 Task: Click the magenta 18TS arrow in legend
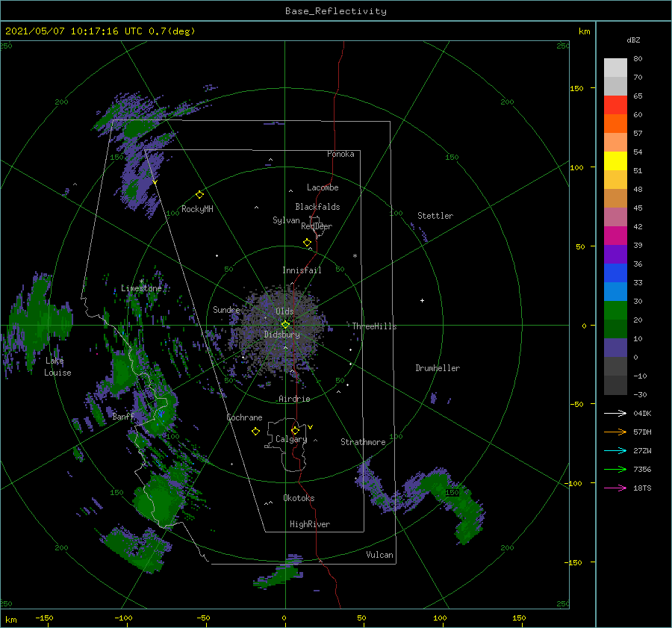click(x=615, y=488)
